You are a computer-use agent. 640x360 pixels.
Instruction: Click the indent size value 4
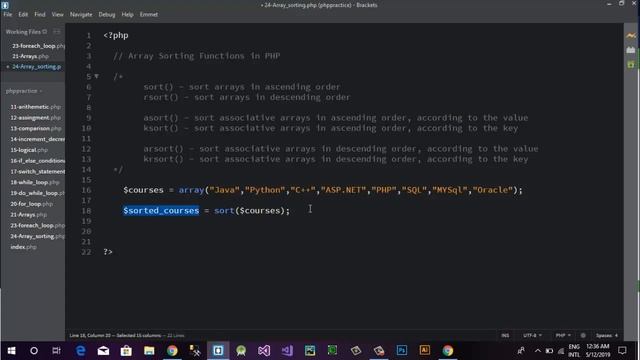click(x=616, y=336)
